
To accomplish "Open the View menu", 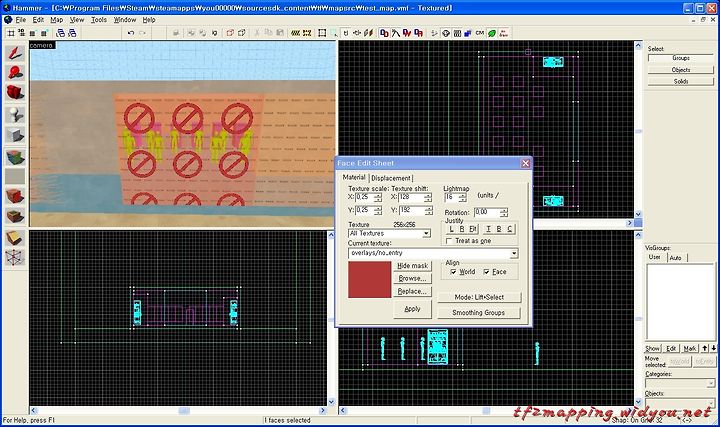I will [77, 20].
